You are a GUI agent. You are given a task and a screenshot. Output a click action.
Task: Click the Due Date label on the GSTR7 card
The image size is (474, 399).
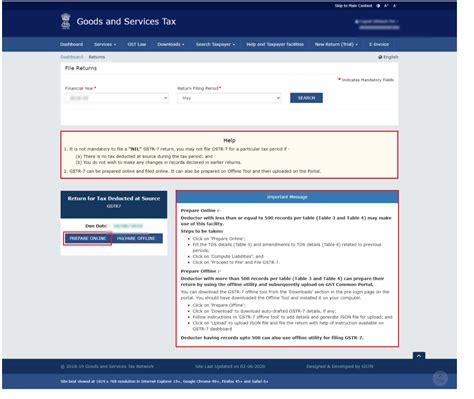coord(96,226)
